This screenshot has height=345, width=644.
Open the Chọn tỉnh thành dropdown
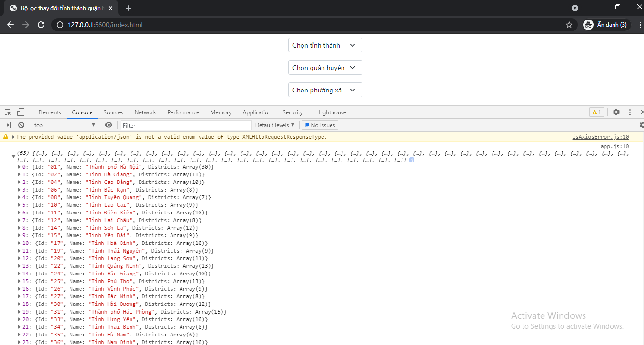(325, 45)
